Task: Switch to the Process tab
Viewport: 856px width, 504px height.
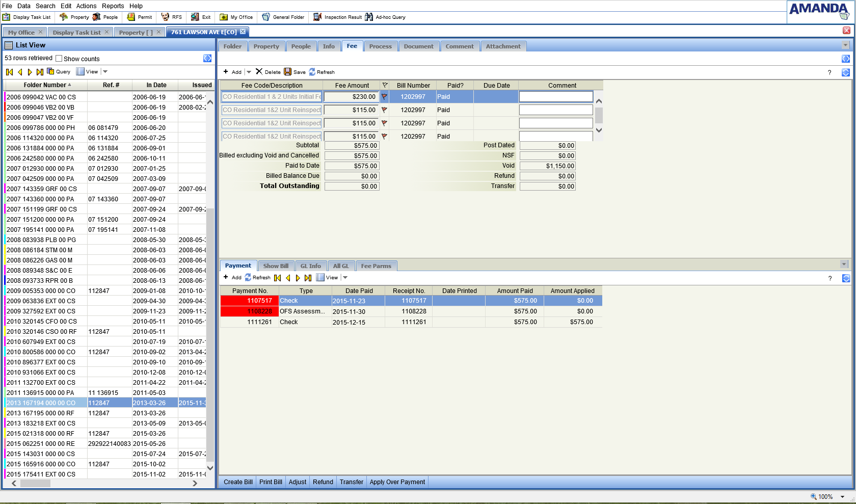Action: (x=380, y=46)
